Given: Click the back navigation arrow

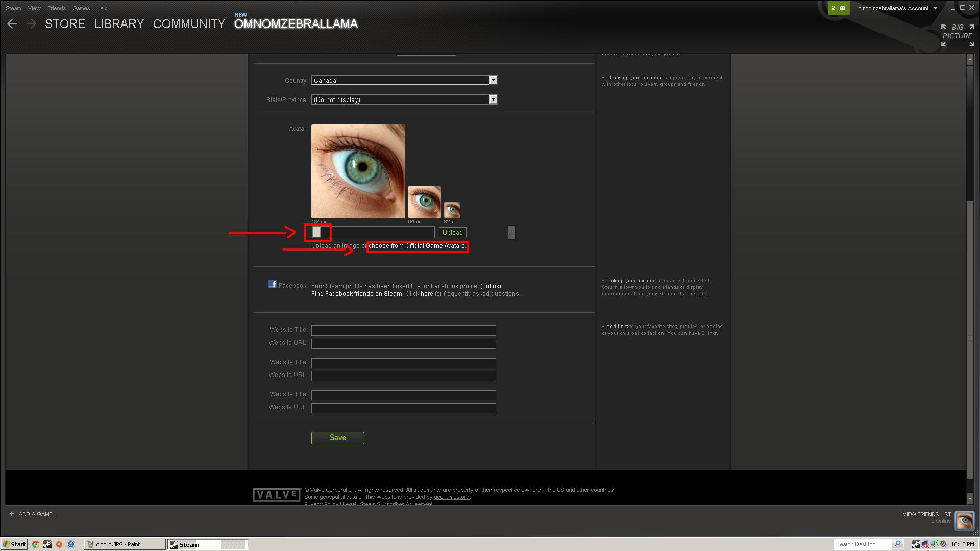Looking at the screenshot, I should [12, 24].
